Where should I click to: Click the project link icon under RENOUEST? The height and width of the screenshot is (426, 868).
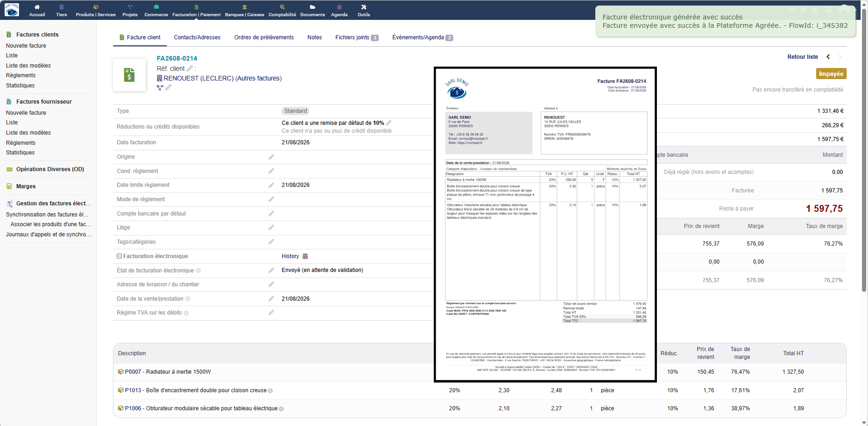click(x=160, y=87)
